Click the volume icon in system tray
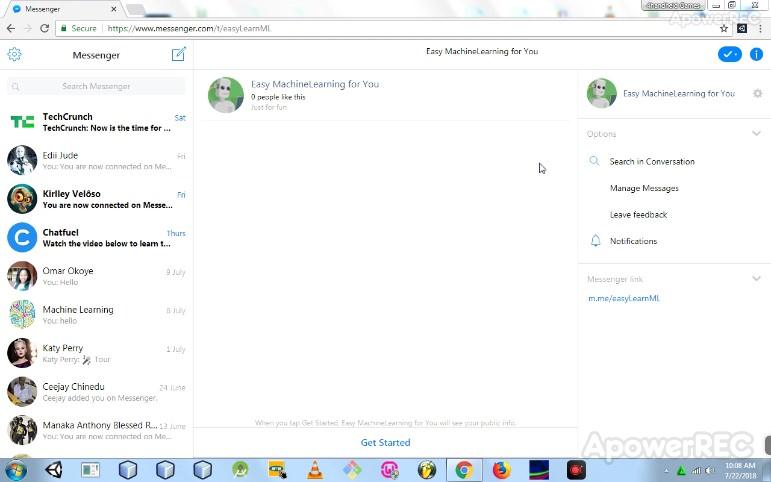771x482 pixels. [x=710, y=471]
